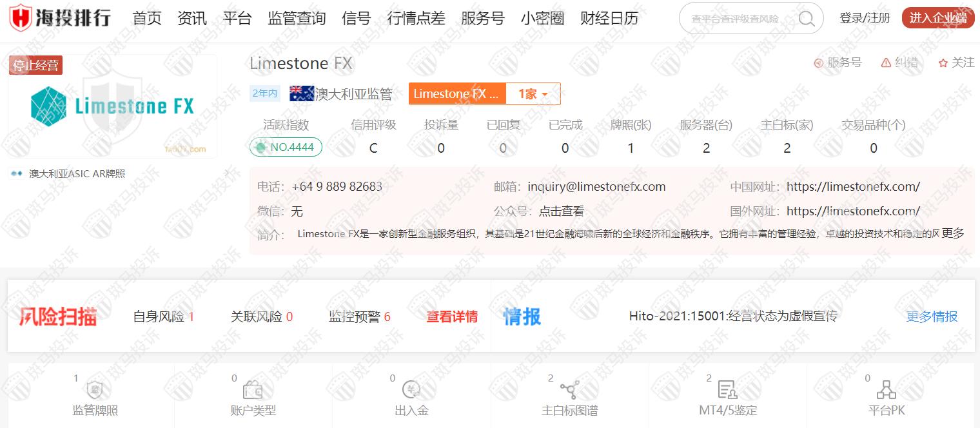980x428 pixels.
Task: Click the phone number +64 9 889 82683
Action: (337, 187)
